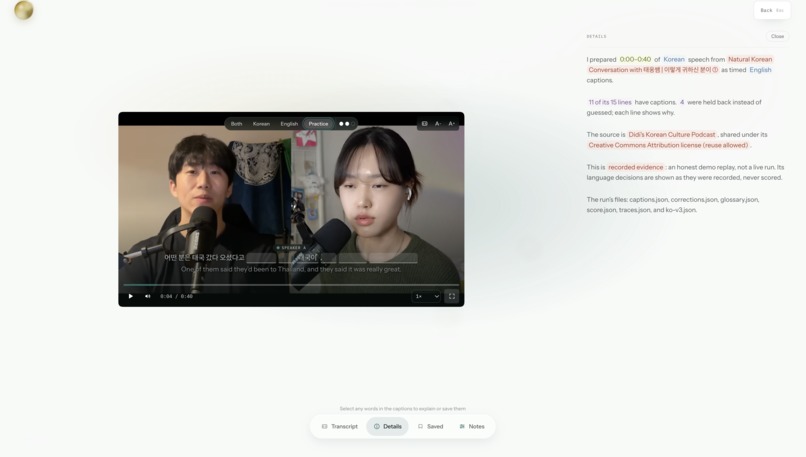Select the Practice captions mode
This screenshot has height=457, width=806.
[318, 123]
